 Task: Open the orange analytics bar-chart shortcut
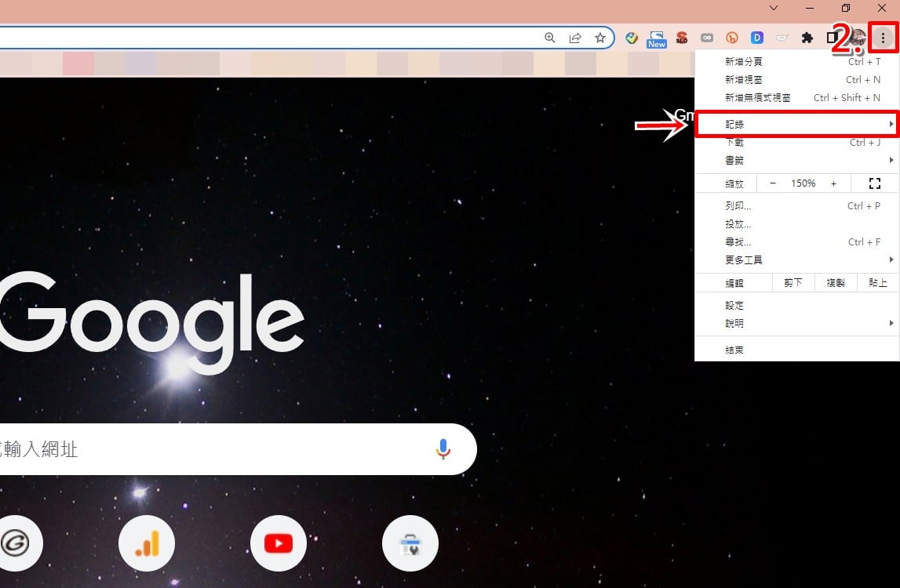(147, 543)
